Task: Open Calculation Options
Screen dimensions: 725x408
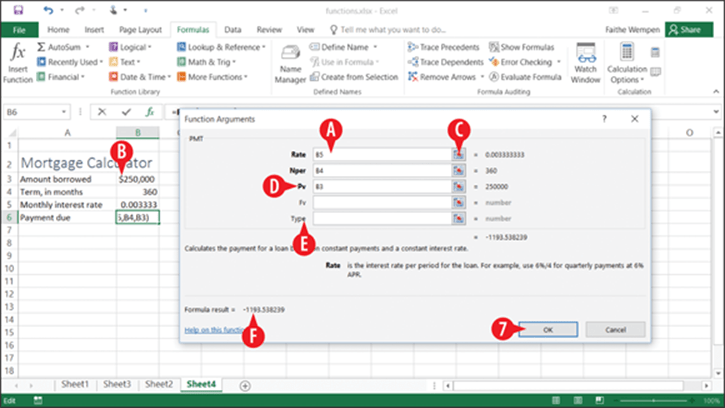Action: (x=627, y=63)
